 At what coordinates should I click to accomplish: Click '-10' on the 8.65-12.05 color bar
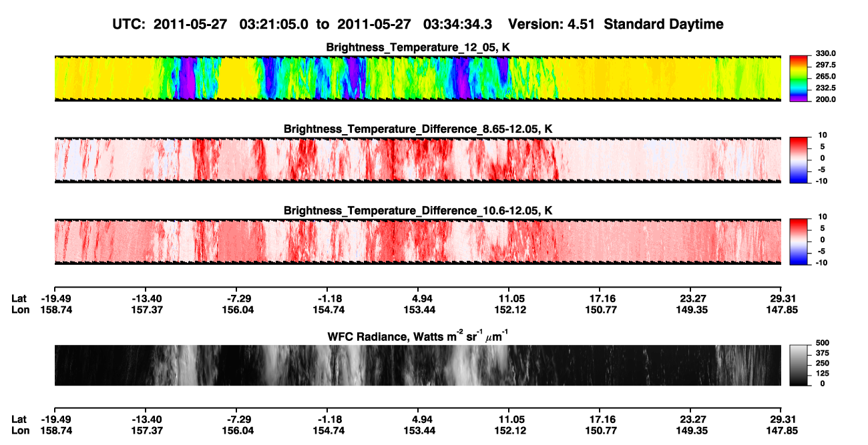click(x=821, y=181)
